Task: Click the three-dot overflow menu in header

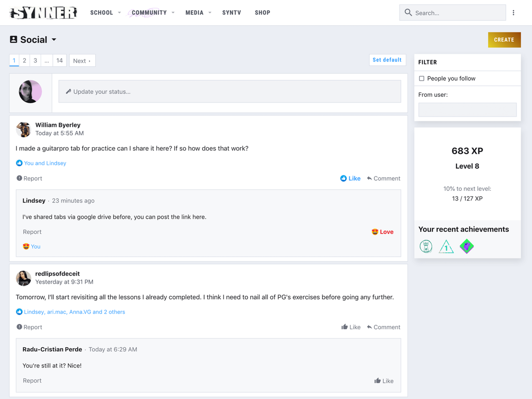Action: [x=514, y=13]
